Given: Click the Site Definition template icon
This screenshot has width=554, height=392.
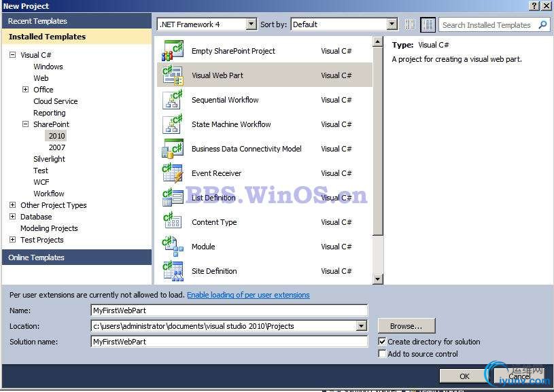Looking at the screenshot, I should click(173, 271).
